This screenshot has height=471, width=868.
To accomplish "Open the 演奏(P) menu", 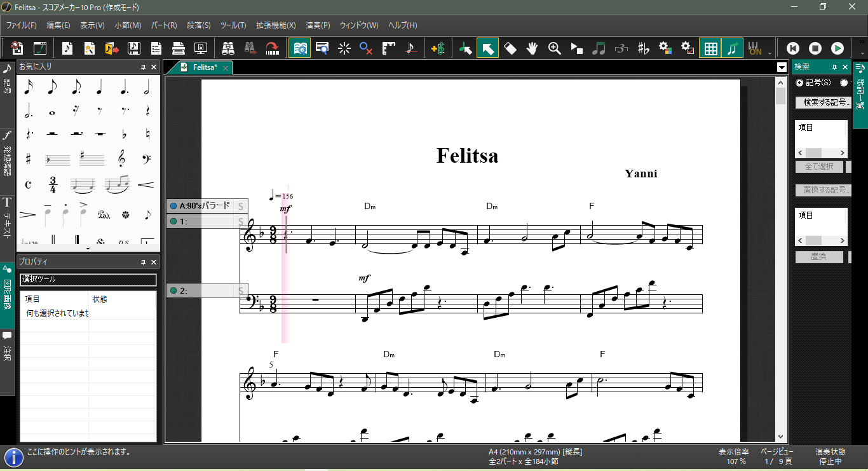I will click(318, 25).
